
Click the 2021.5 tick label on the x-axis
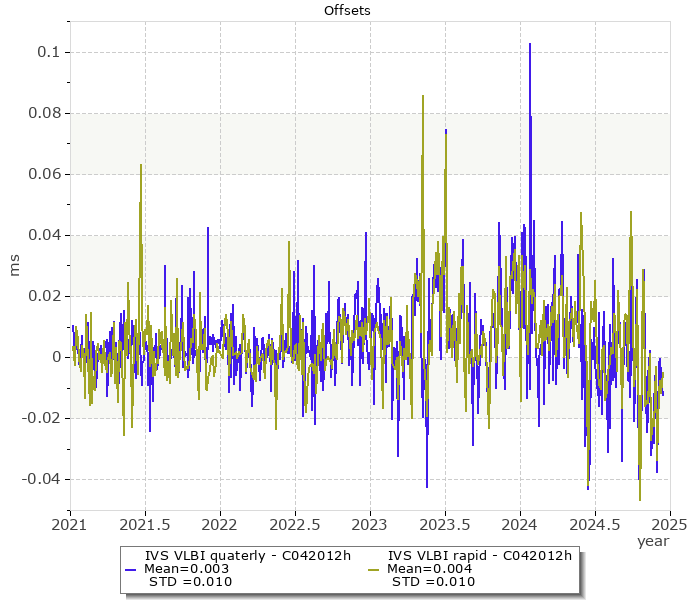point(145,524)
